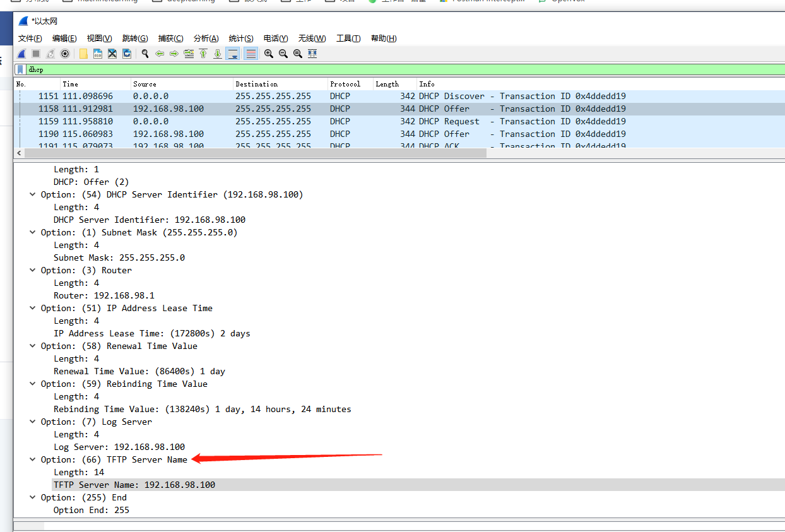Start capturing packets with the shark fin icon
The height and width of the screenshot is (532, 785).
(x=21, y=54)
